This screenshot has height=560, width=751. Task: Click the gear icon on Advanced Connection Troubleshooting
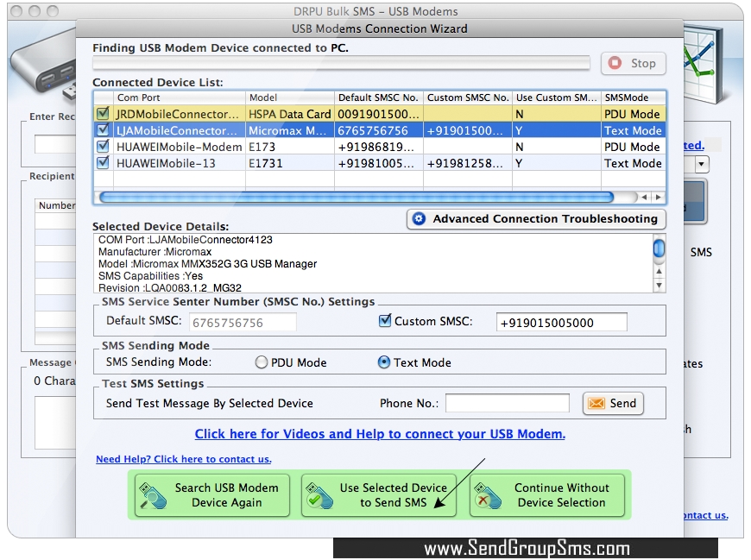(x=419, y=218)
